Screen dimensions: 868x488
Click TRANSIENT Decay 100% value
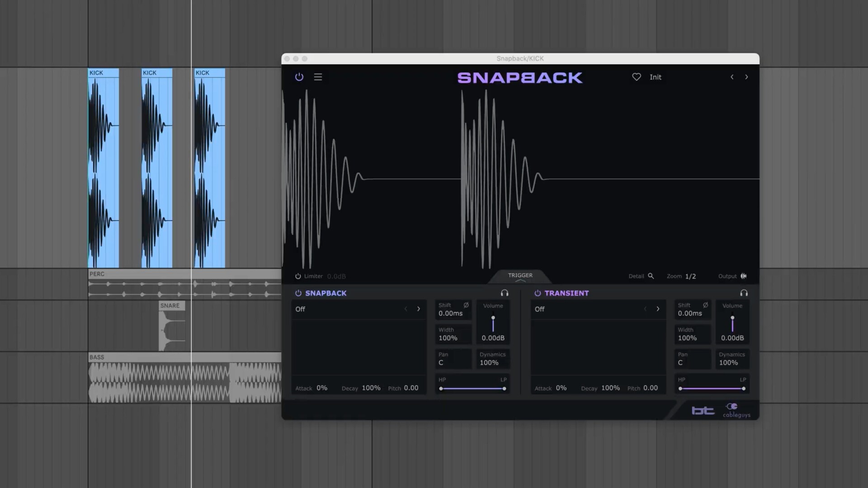[x=610, y=388]
